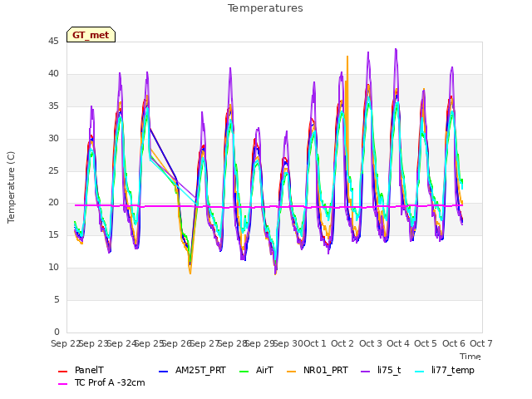Screen dimensions: 532x399
Task: Click the TC Prof A -32cm legend entry
Action: pyautogui.click(x=101, y=382)
